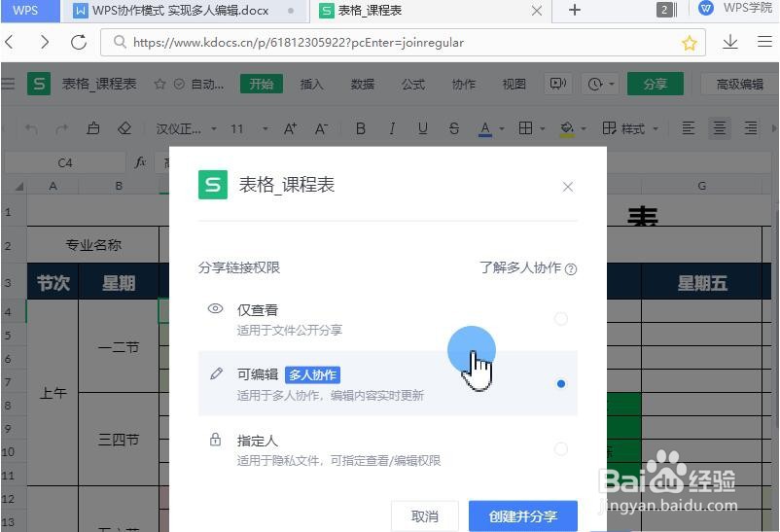Select the format painter icon
780x532 pixels.
(x=93, y=128)
